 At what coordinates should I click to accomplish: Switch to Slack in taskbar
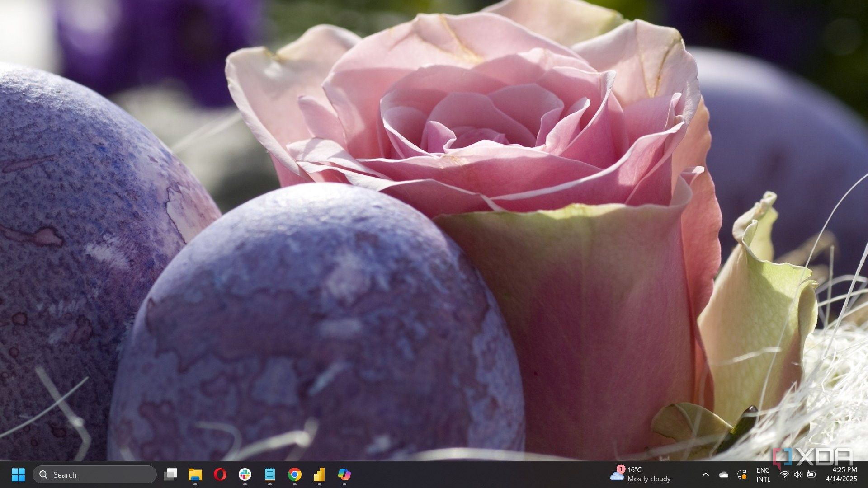point(245,474)
